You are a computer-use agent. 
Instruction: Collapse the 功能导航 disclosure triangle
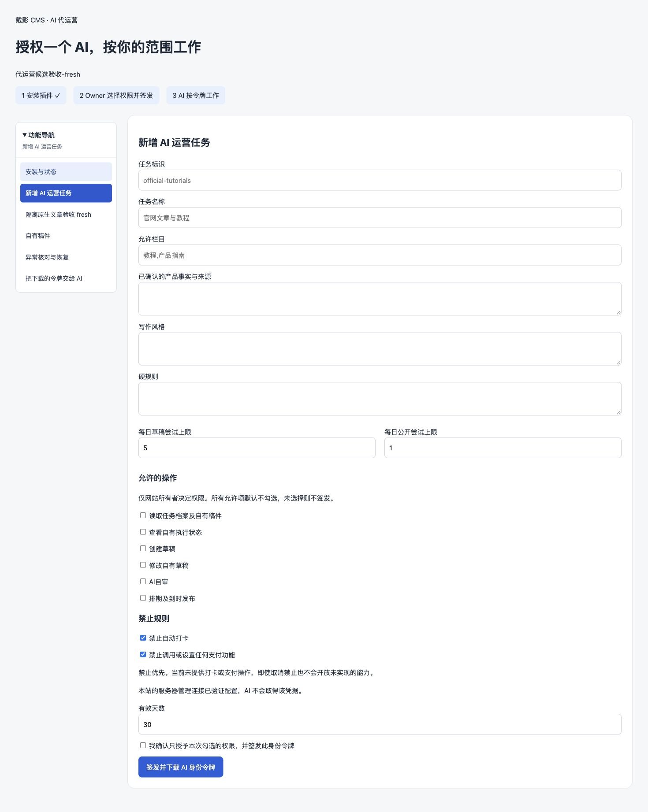pos(25,135)
